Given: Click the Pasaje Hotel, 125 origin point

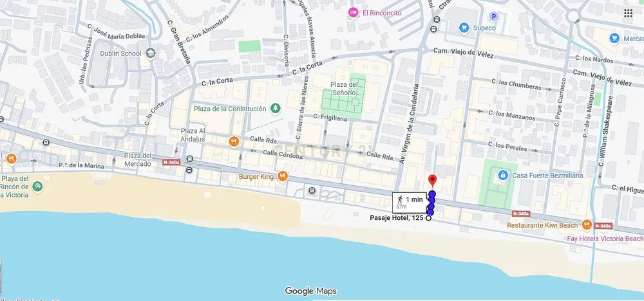Looking at the screenshot, I should 428,218.
